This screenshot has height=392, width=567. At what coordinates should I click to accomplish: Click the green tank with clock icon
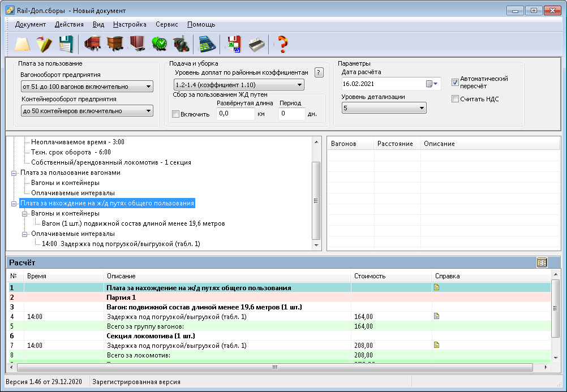(x=159, y=44)
